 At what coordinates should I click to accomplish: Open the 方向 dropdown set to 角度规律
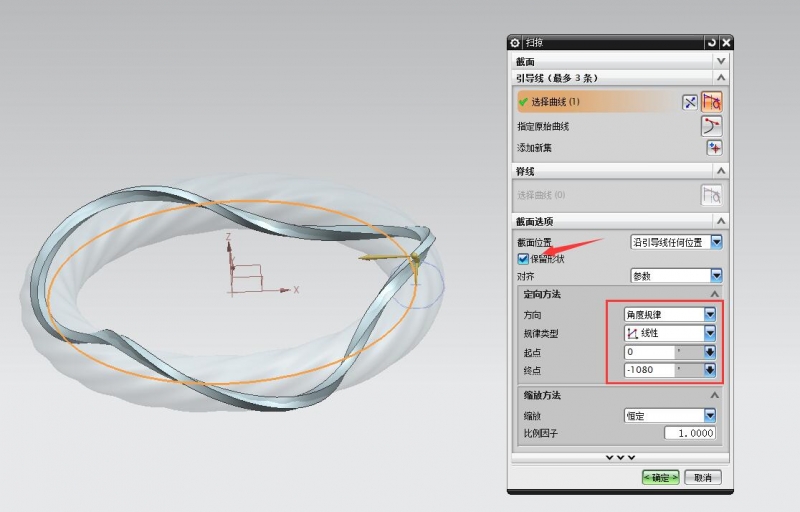coord(710,315)
